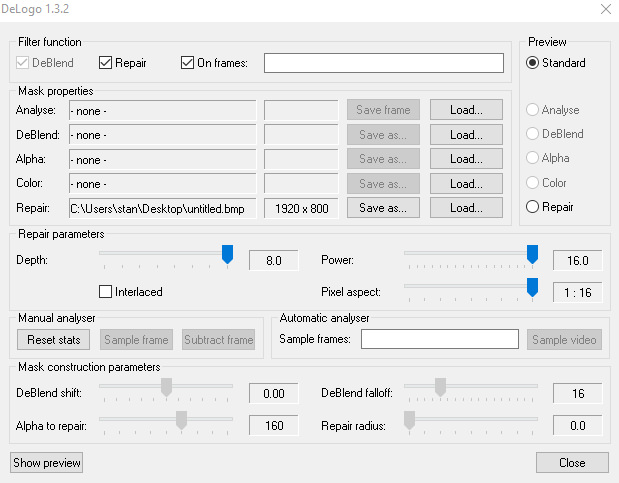The height and width of the screenshot is (483, 619).
Task: Click Load button for Color mask
Action: [x=466, y=184]
